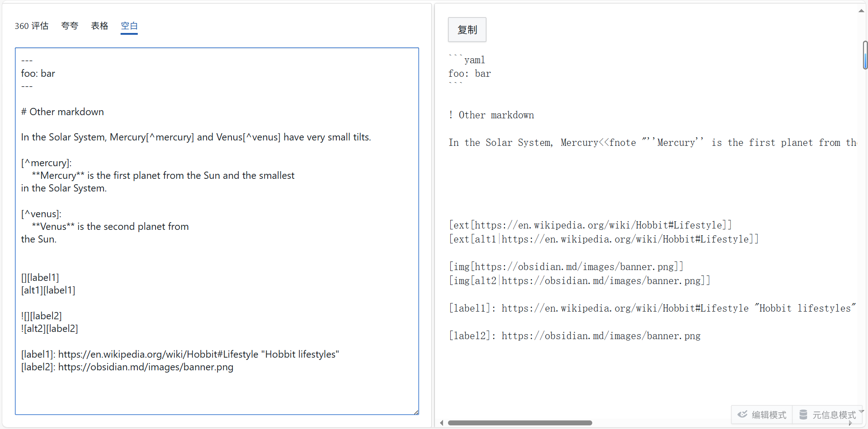868x429 pixels.
Task: Click the '[label1]: https://en.wikipedia.org' line in editor
Action: pyautogui.click(x=180, y=354)
